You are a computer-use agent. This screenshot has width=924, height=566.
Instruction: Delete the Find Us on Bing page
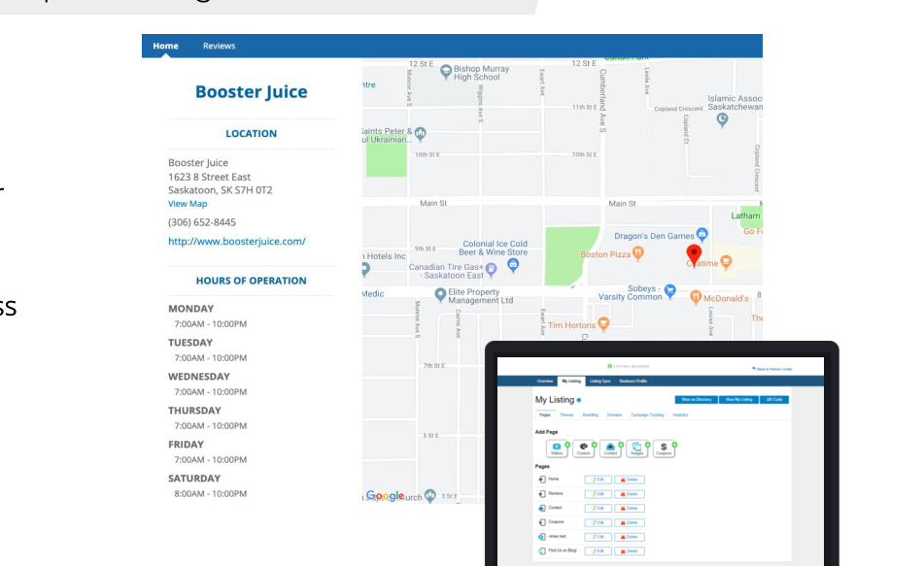tap(630, 550)
